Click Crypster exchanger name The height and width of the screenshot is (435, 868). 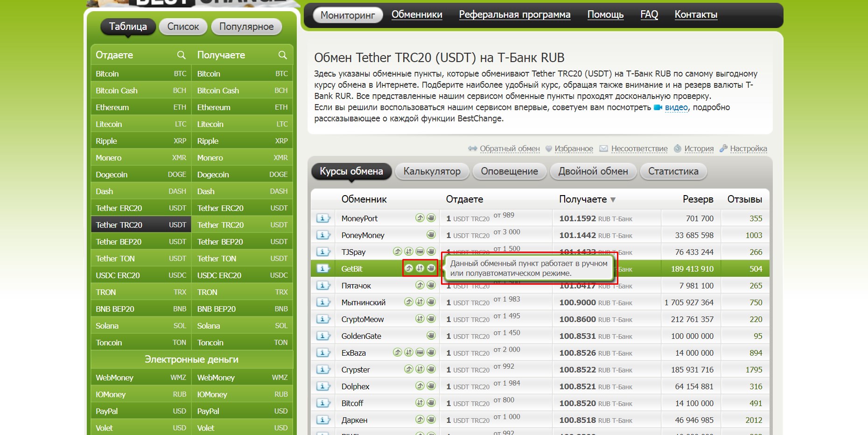point(356,370)
